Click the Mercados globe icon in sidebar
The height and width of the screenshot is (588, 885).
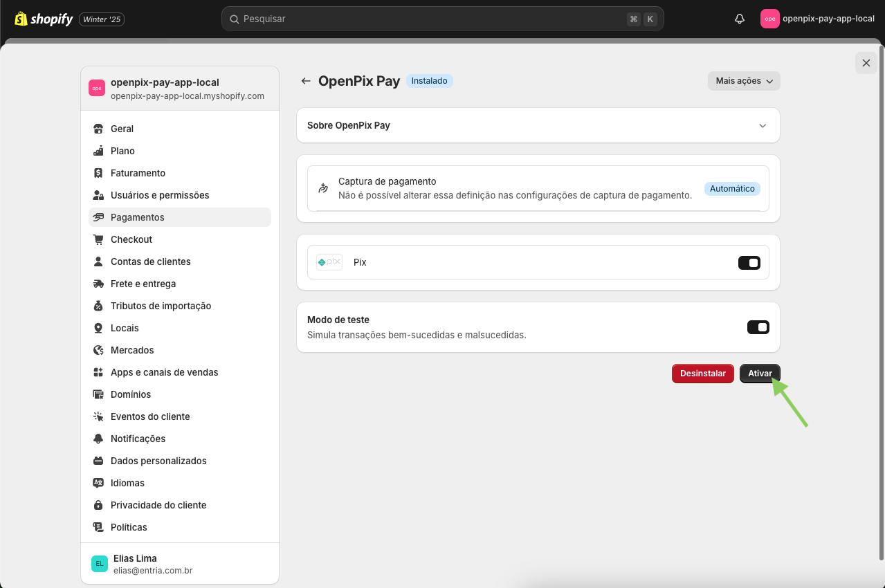coord(98,350)
